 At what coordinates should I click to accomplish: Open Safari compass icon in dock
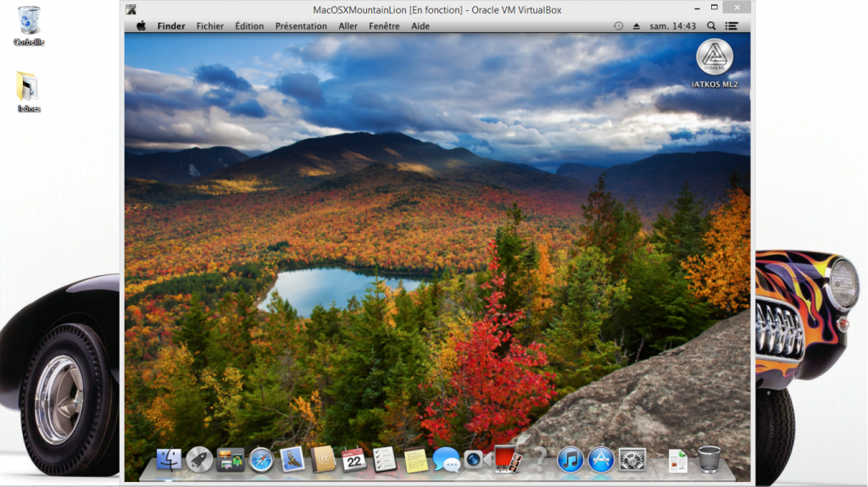click(x=261, y=460)
